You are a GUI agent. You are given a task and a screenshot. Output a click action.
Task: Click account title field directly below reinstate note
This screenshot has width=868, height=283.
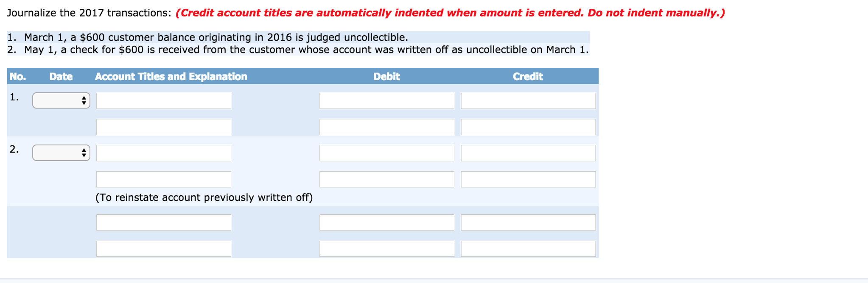click(164, 222)
